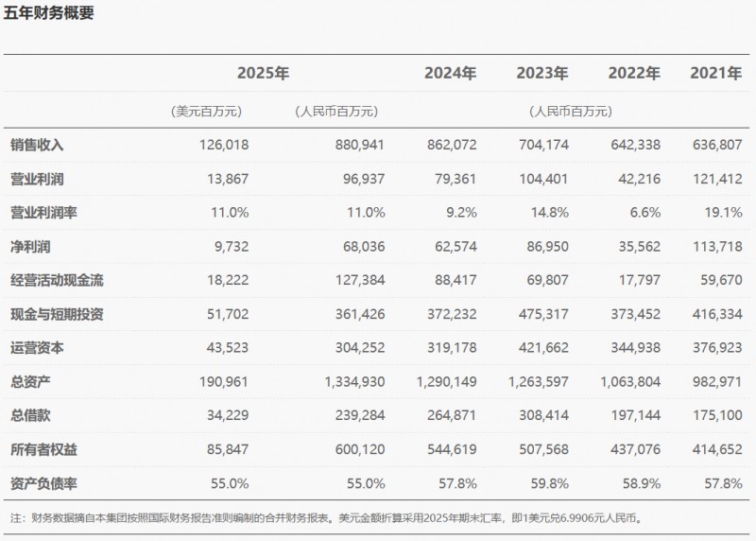The height and width of the screenshot is (541, 756).
Task: Select the 所有者权益 row label
Action: (x=43, y=449)
